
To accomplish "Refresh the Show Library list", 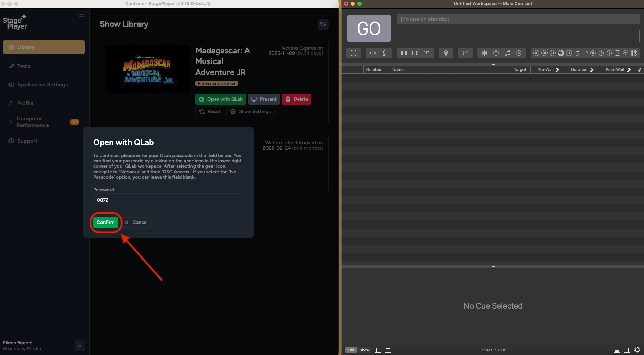I will [x=323, y=24].
